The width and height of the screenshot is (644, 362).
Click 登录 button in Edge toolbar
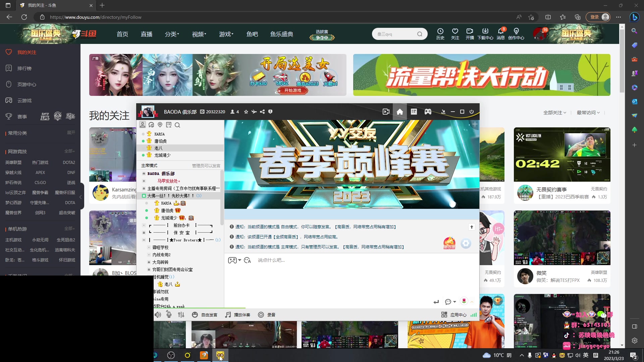(x=598, y=17)
